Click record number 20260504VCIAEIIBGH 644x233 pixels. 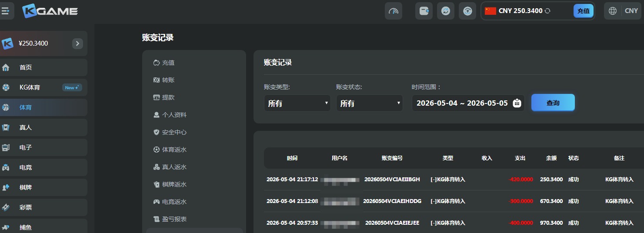tap(392, 180)
